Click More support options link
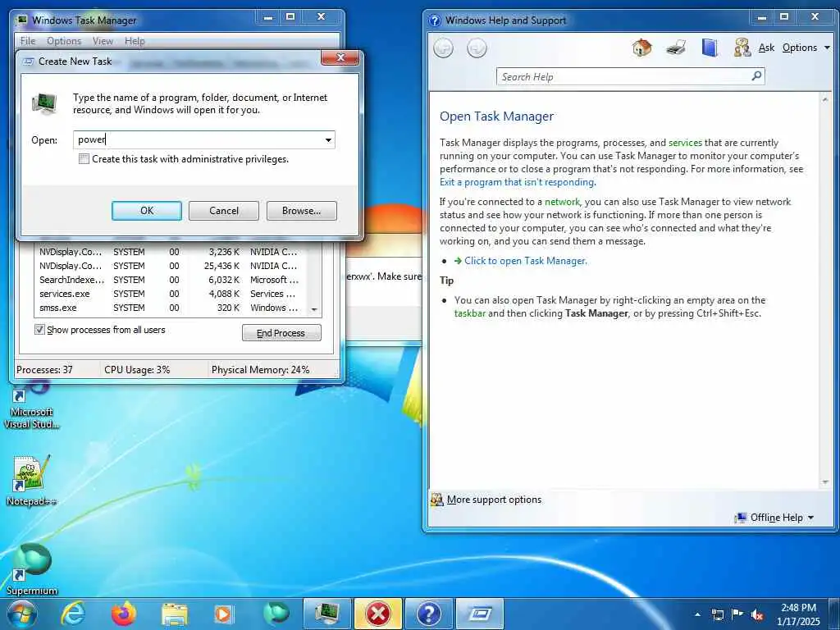 [494, 500]
